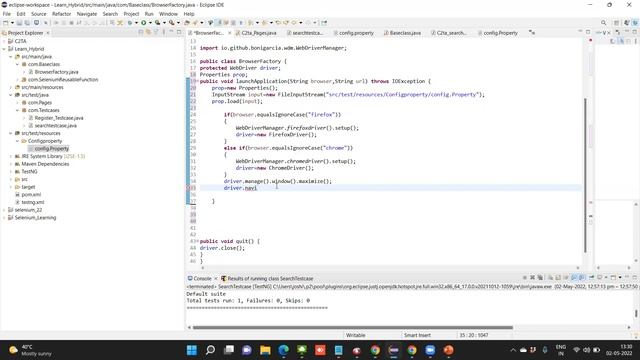Click Task View icon in taskbar

coord(229,350)
